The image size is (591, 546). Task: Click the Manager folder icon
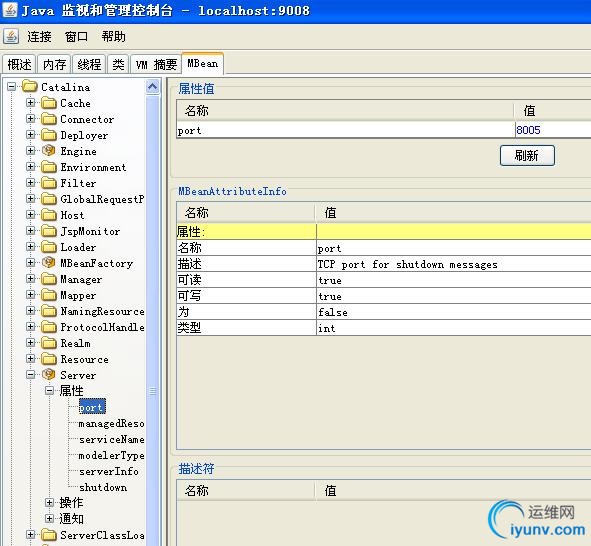click(x=49, y=279)
